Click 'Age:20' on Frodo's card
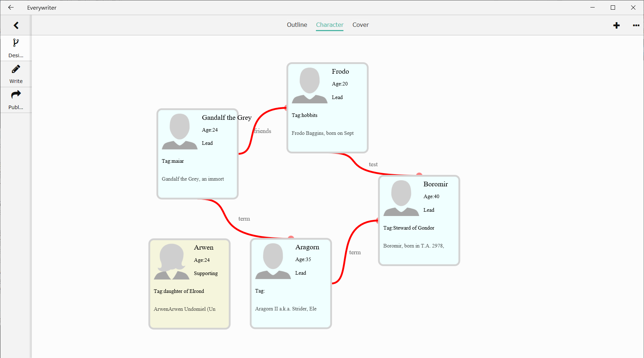644x358 pixels. click(x=340, y=84)
